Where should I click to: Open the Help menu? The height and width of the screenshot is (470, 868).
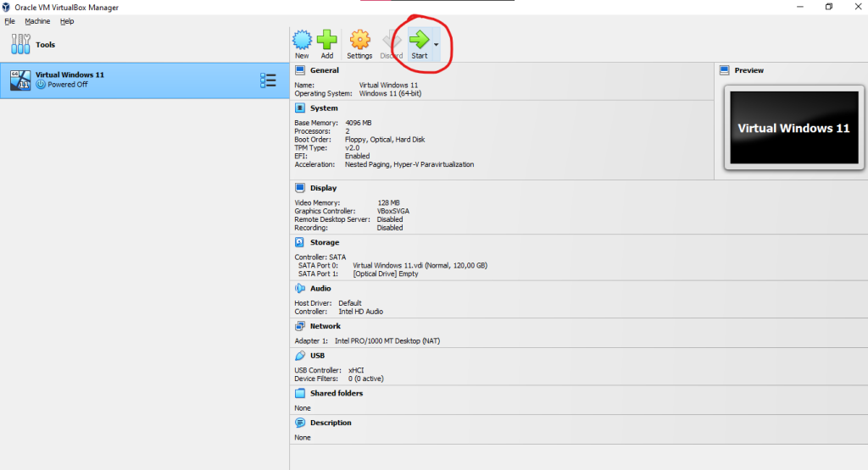[x=67, y=21]
